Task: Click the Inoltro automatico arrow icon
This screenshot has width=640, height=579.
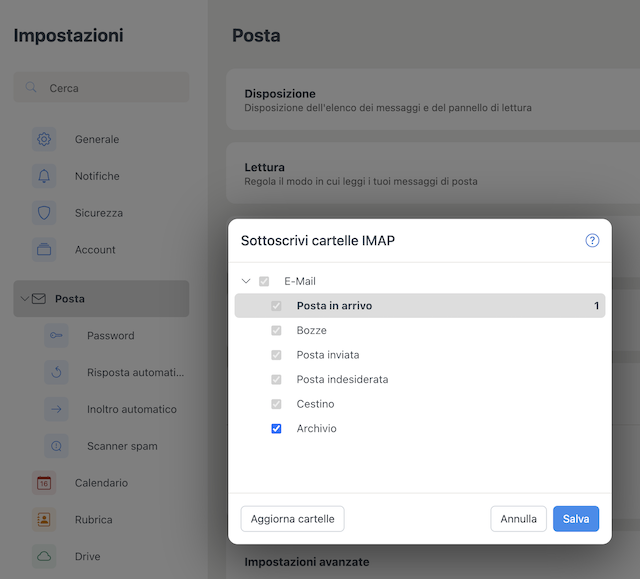Action: coord(56,409)
